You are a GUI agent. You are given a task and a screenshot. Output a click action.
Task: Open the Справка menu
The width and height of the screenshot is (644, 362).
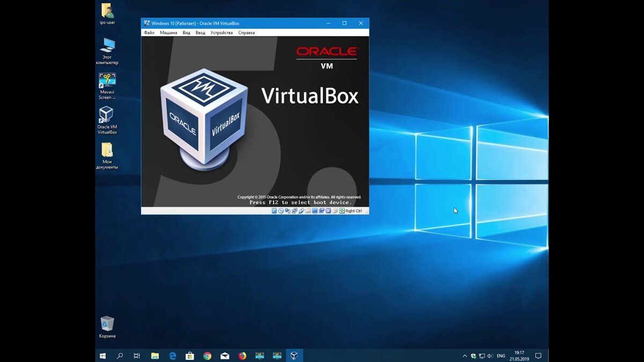pos(246,33)
